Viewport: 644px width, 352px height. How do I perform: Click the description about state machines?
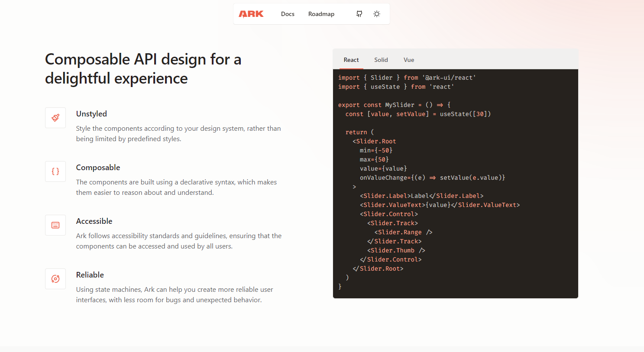[x=175, y=295]
